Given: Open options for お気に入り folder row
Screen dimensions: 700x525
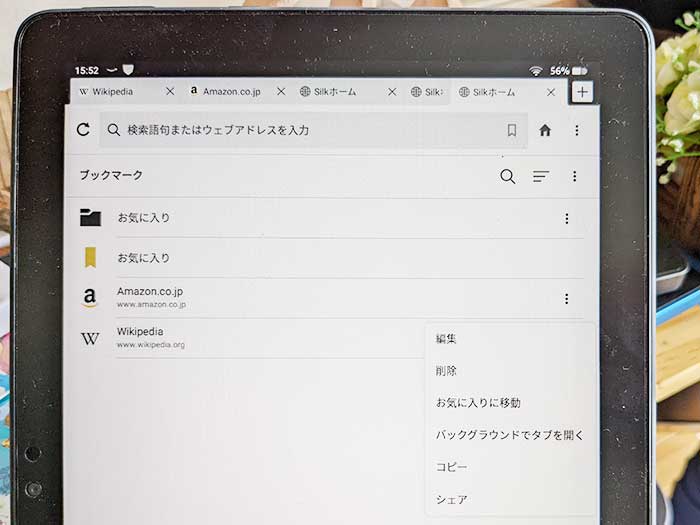Looking at the screenshot, I should pyautogui.click(x=567, y=218).
